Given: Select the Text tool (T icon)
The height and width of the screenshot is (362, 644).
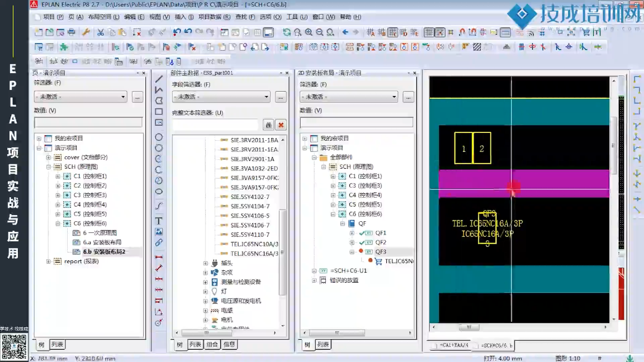Looking at the screenshot, I should pyautogui.click(x=159, y=221).
